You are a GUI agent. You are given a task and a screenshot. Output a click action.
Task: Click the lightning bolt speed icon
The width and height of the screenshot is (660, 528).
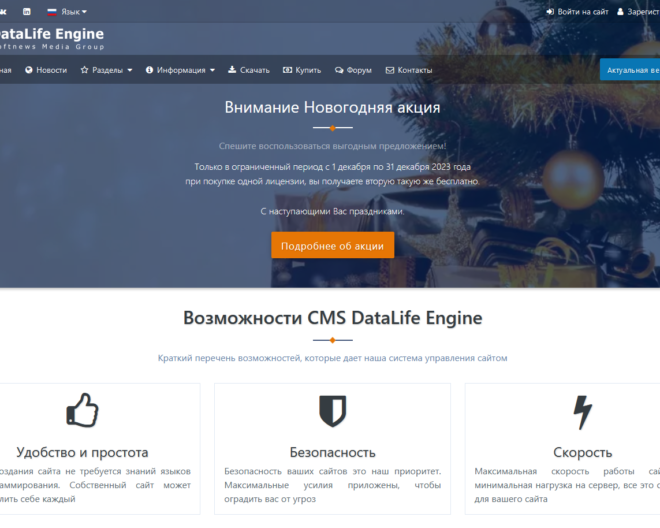583,412
